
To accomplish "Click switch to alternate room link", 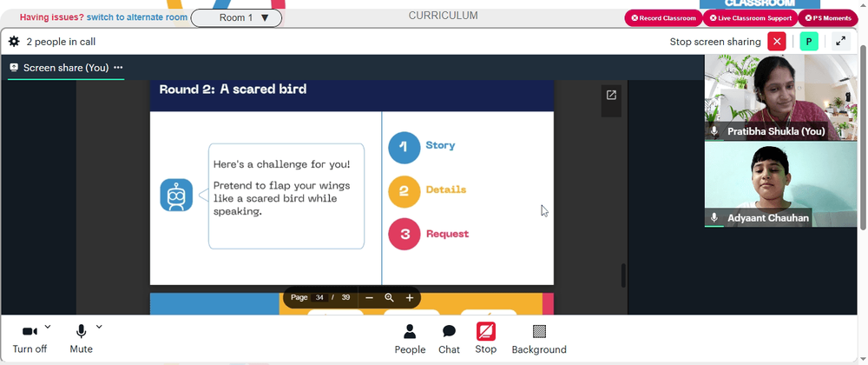I will pyautogui.click(x=137, y=17).
